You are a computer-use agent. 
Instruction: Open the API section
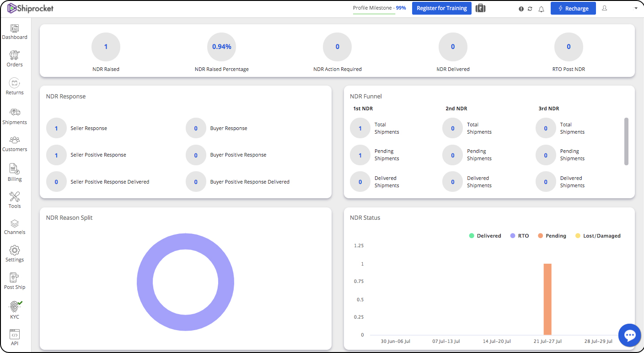14,335
